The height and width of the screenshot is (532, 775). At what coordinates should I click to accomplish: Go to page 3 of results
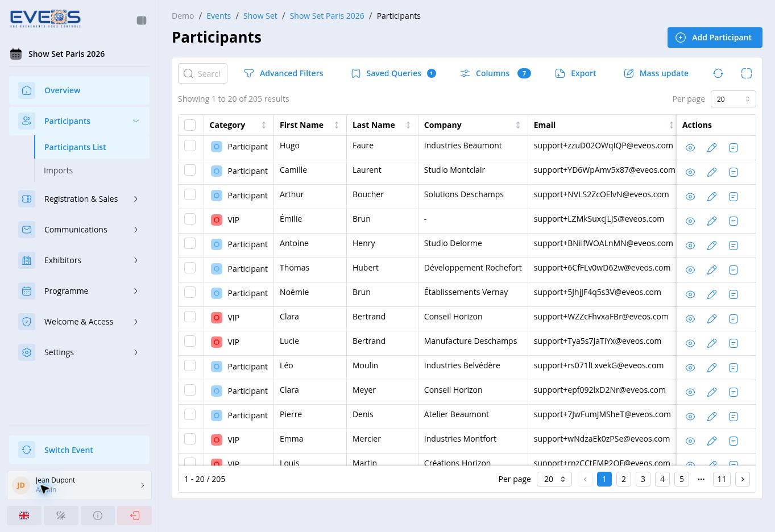[643, 479]
